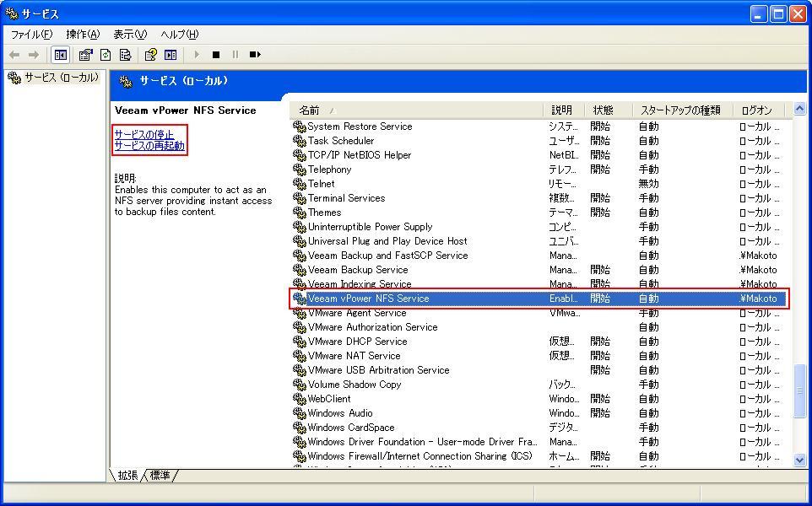812x506 pixels.
Task: Click the Help toolbar icon
Action: 151,54
